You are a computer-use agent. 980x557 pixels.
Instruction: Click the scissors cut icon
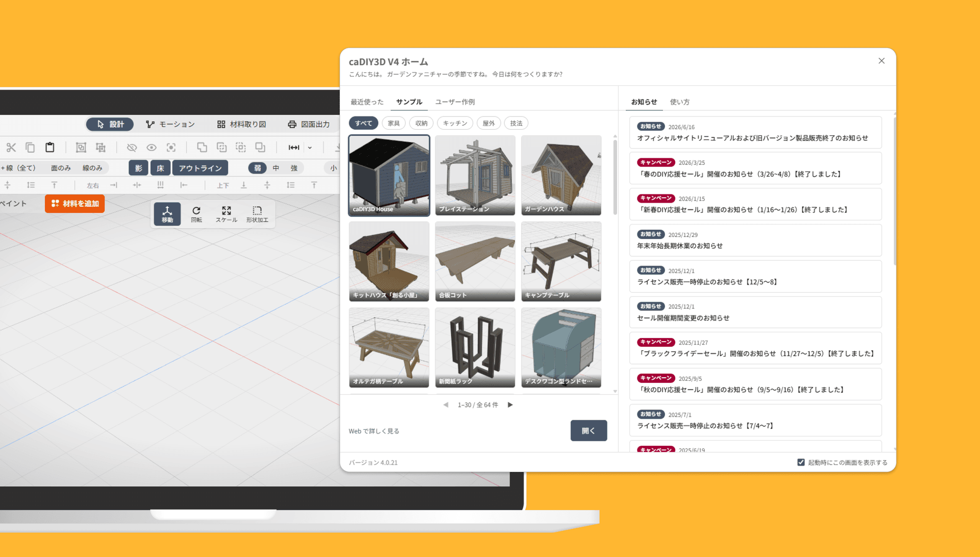[11, 148]
